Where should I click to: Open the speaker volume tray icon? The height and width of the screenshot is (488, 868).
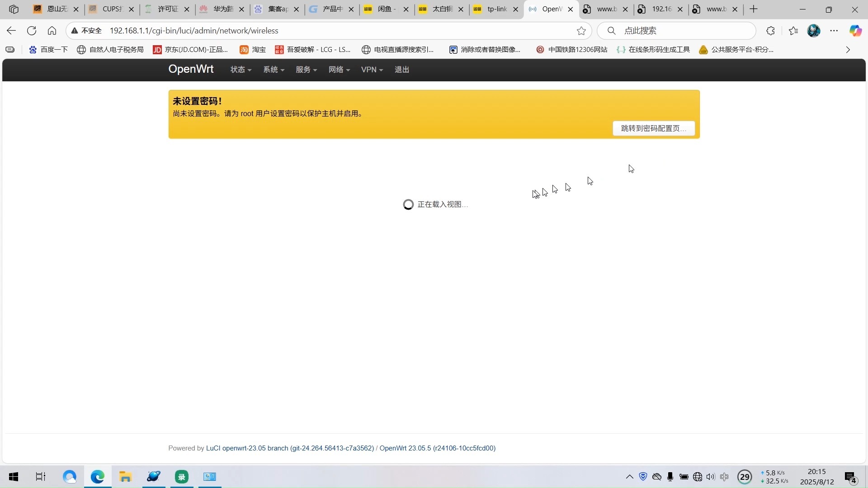pyautogui.click(x=711, y=477)
